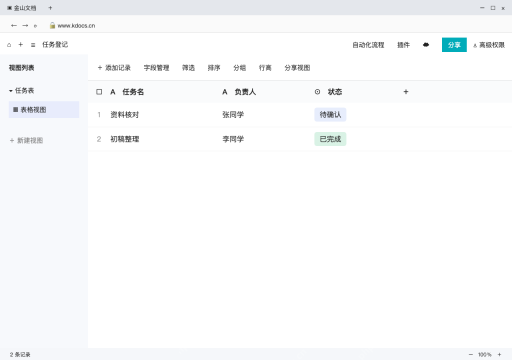Screen dimensions: 512x360
Task: Tick the select-all checkbox in header row
Action: [x=99, y=92]
